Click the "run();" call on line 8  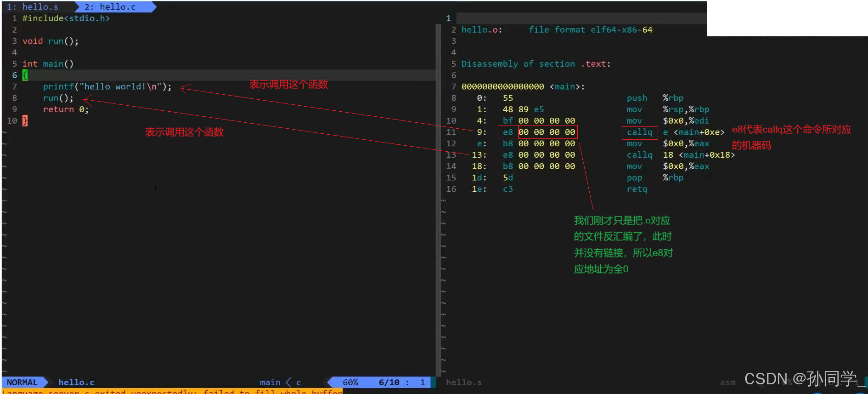pyautogui.click(x=58, y=98)
